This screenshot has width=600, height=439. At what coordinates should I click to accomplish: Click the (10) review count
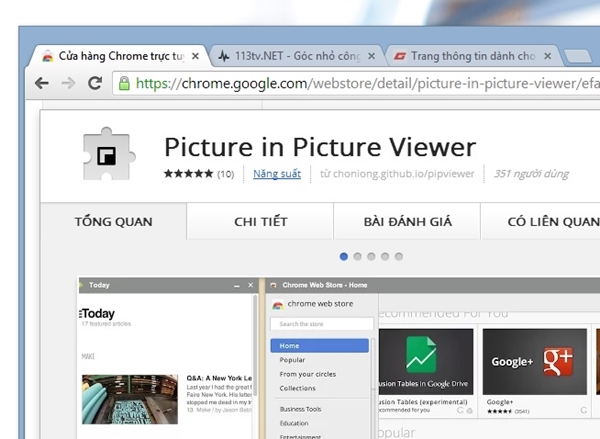click(226, 174)
